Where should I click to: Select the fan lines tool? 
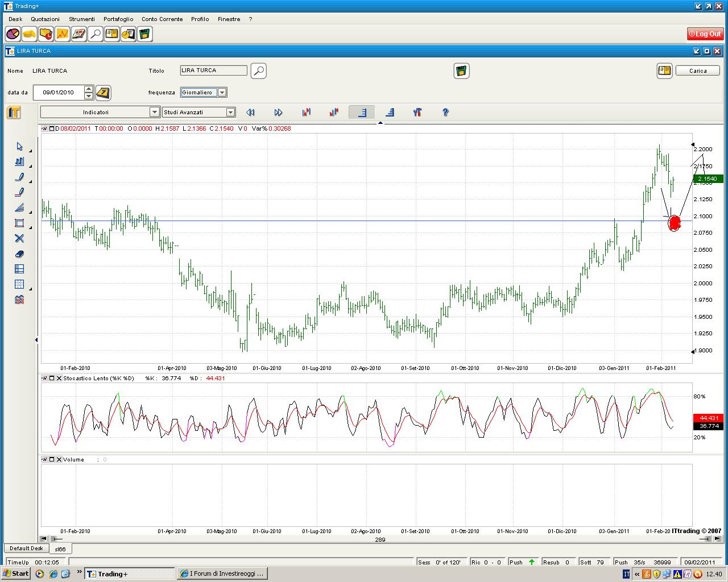point(19,208)
